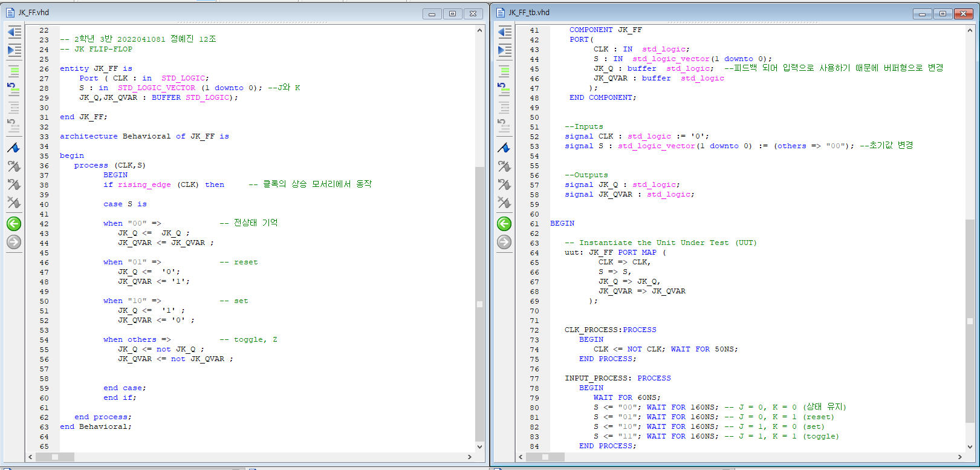Click the grayed lines icon in JK_FF_tb.vhd toolbar

(x=504, y=108)
